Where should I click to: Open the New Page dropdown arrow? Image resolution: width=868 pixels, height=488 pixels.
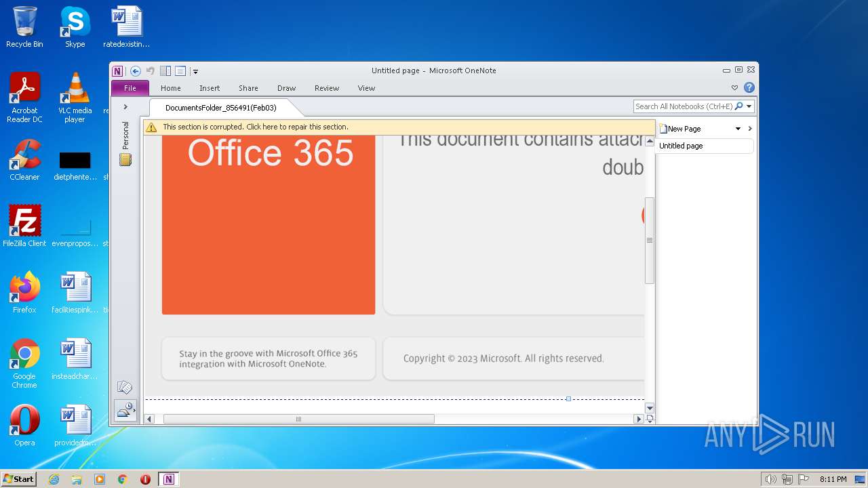738,129
